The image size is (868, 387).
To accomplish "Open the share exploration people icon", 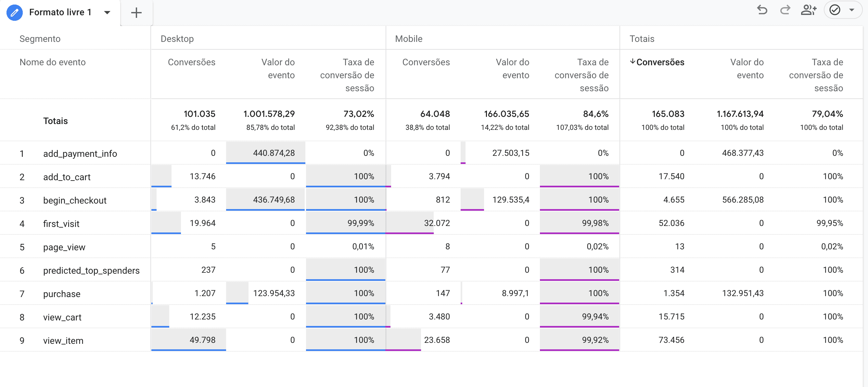I will point(808,10).
